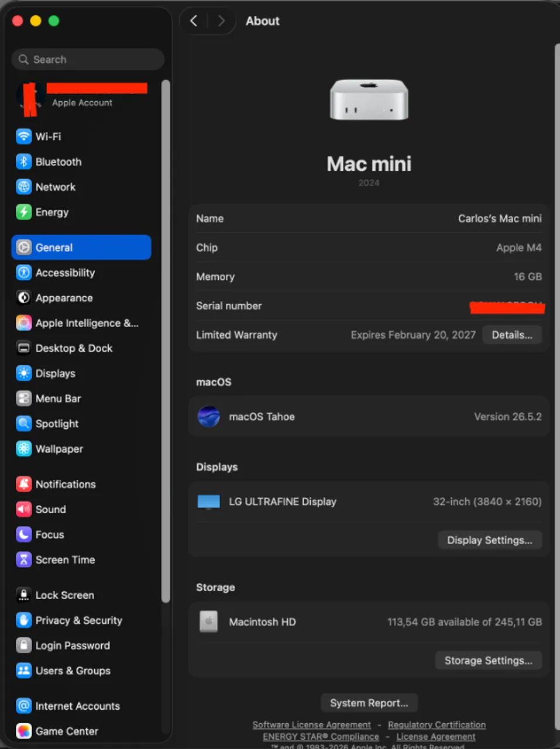Click Users & Groups icon

(23, 671)
